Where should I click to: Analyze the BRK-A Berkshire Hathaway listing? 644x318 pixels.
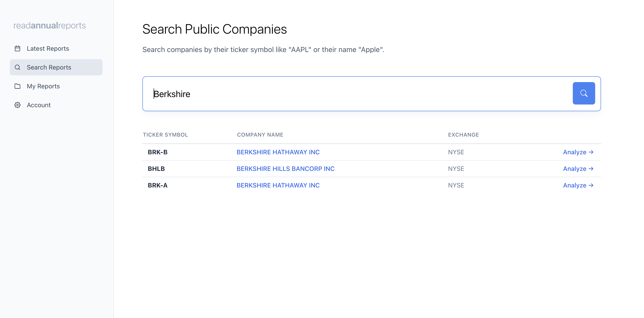(x=578, y=185)
